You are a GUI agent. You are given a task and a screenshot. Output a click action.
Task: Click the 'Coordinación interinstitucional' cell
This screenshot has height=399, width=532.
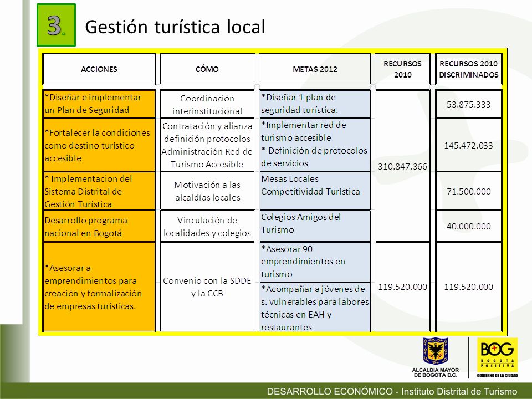(207, 104)
